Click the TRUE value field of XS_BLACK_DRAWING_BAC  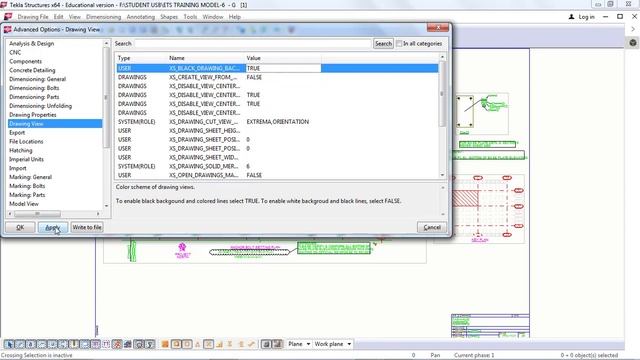pyautogui.click(x=283, y=68)
